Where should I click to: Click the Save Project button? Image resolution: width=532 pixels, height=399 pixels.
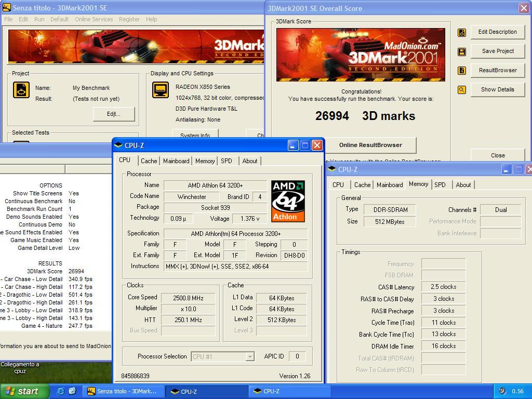click(497, 51)
